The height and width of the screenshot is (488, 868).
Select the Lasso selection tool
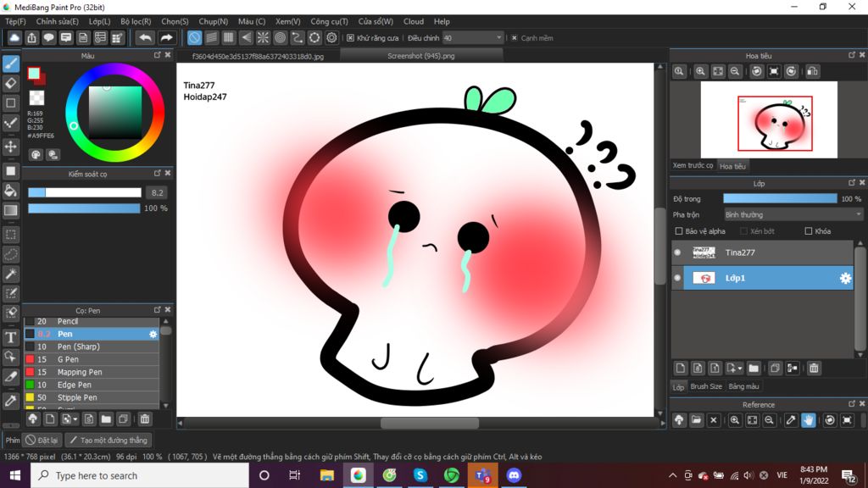11,254
